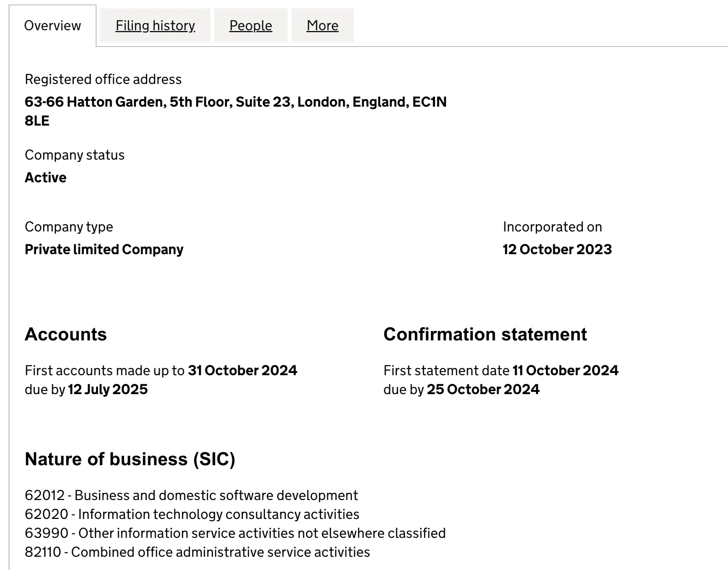Click the Private limited Company text
The width and height of the screenshot is (728, 570).
point(104,250)
